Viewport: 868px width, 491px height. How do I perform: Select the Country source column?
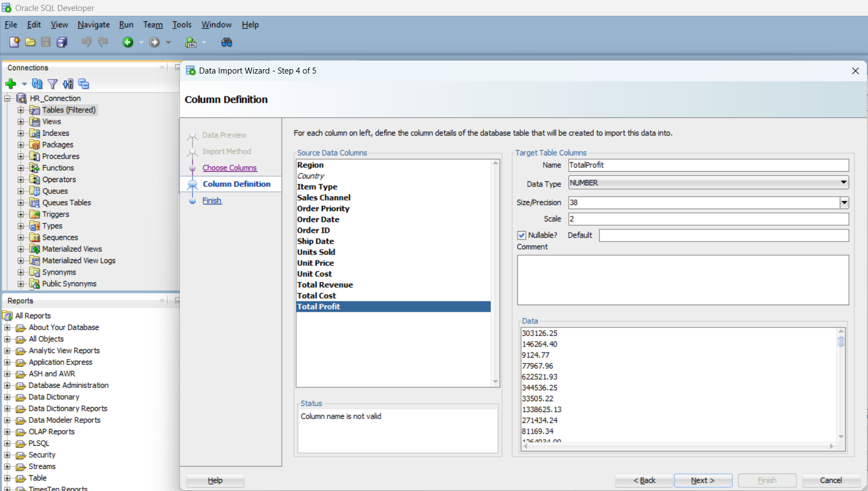(x=393, y=176)
